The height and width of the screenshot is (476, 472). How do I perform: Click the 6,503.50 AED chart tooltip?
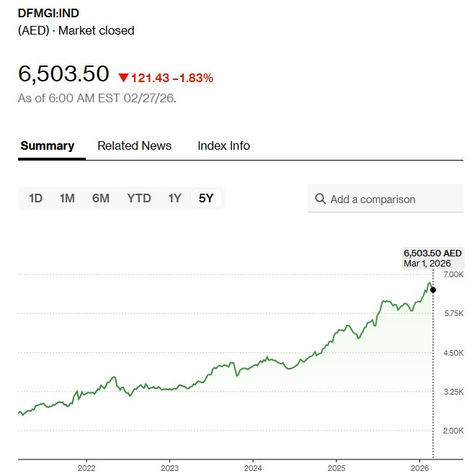[432, 258]
